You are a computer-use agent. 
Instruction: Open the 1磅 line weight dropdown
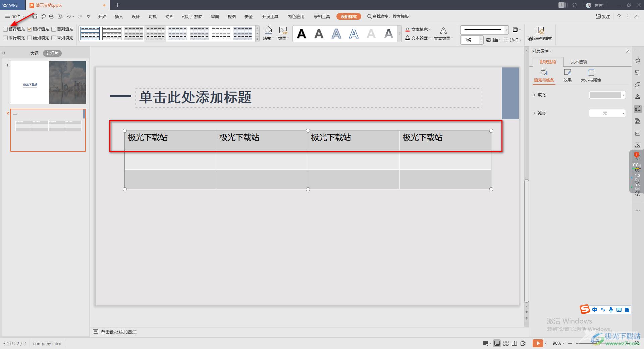pyautogui.click(x=481, y=40)
